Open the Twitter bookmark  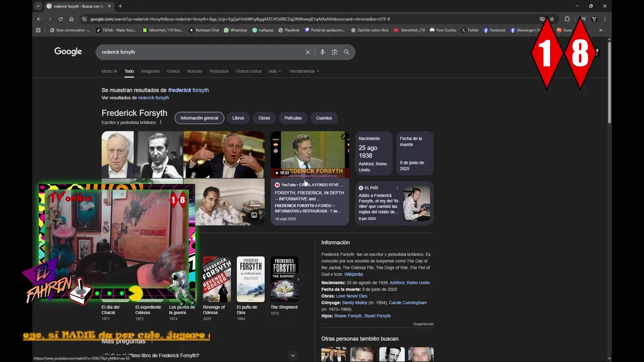coord(470,30)
